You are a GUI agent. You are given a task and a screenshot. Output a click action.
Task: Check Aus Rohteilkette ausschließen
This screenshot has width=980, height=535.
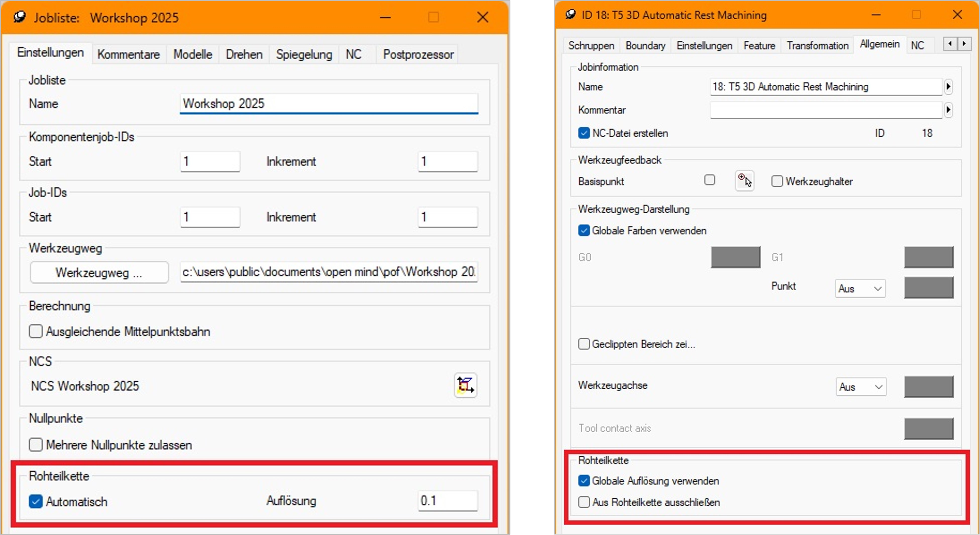(584, 502)
